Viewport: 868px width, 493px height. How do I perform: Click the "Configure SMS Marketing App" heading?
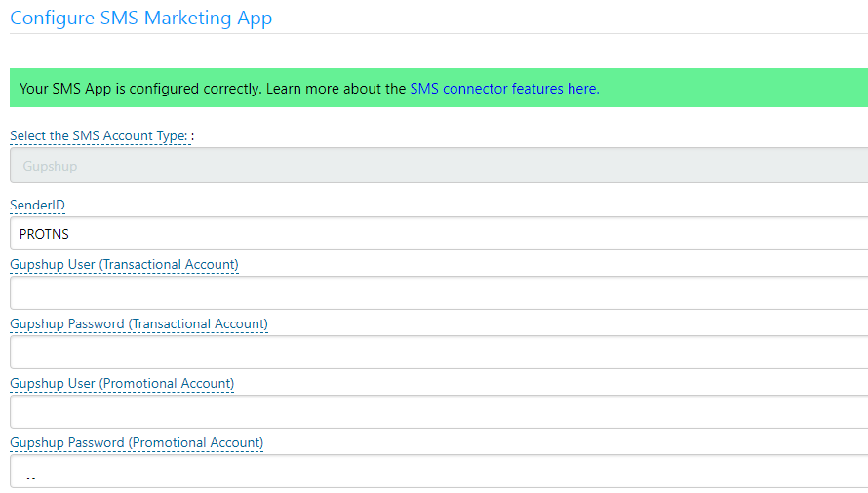pos(141,18)
